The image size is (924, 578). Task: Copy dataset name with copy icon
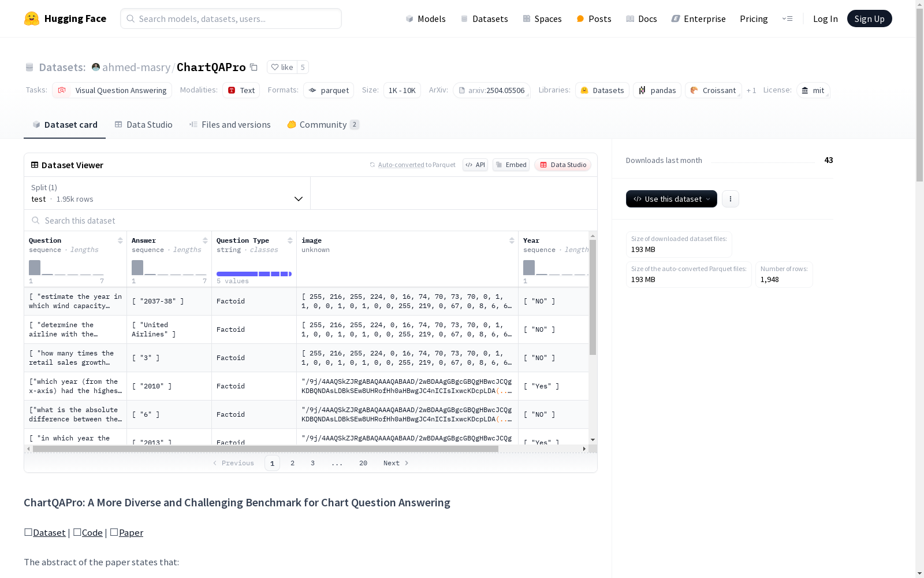(x=254, y=67)
